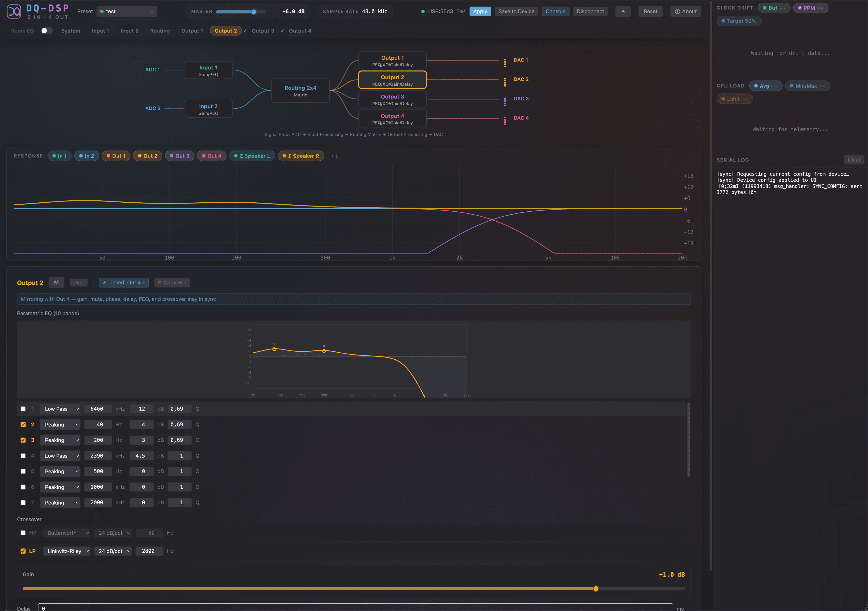
Task: Click the Reset button
Action: pos(650,11)
